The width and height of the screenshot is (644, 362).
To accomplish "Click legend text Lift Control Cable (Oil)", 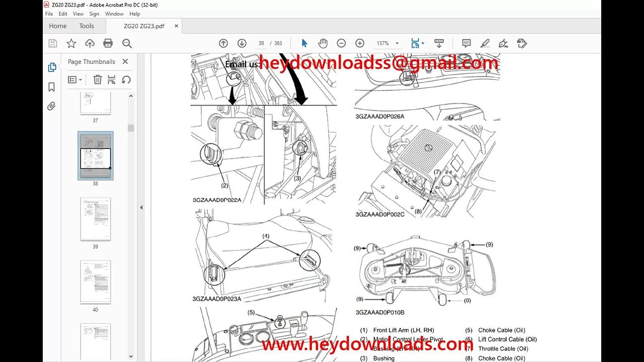I will [x=508, y=339].
